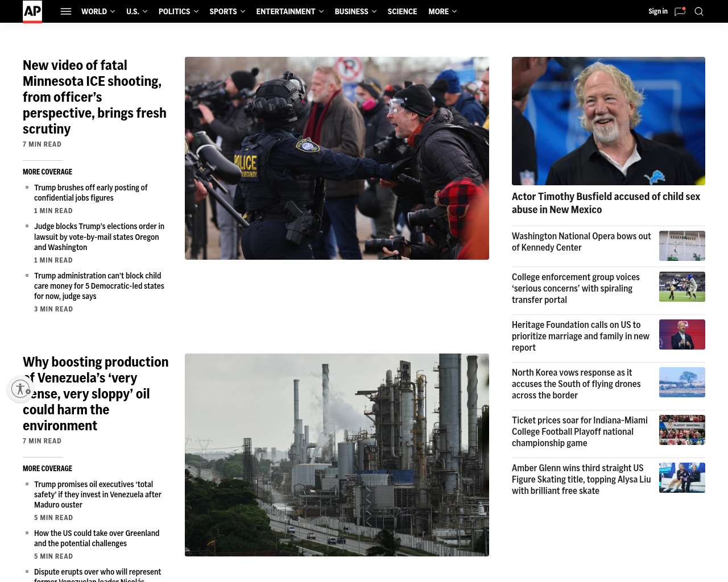Expand the Entertainment dropdown menu

289,11
